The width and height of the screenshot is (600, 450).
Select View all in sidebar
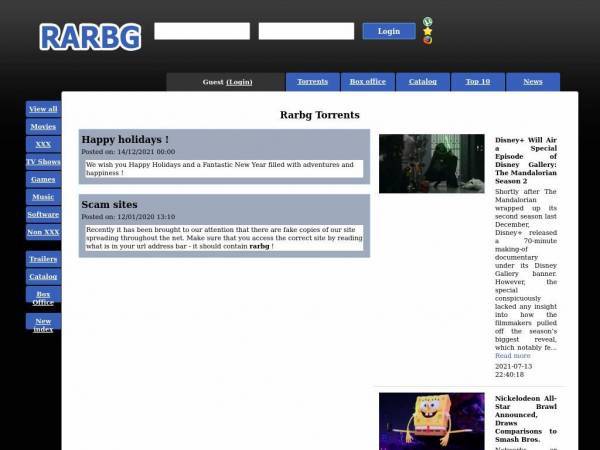point(43,109)
